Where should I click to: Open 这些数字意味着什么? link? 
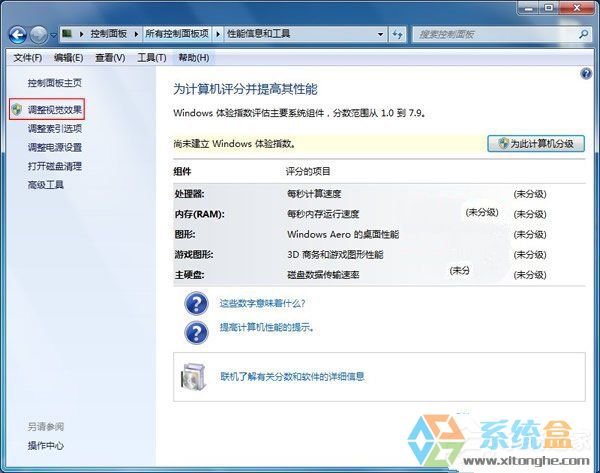point(262,303)
